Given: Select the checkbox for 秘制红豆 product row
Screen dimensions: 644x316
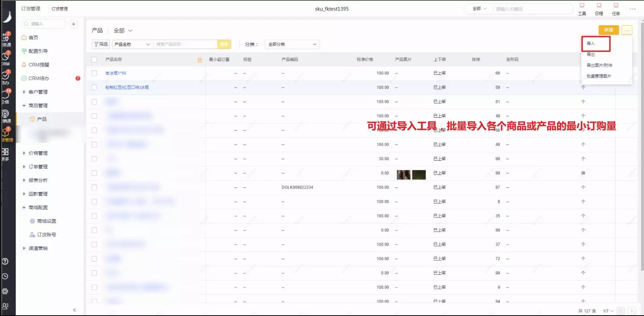Looking at the screenshot, I should click(x=94, y=87).
